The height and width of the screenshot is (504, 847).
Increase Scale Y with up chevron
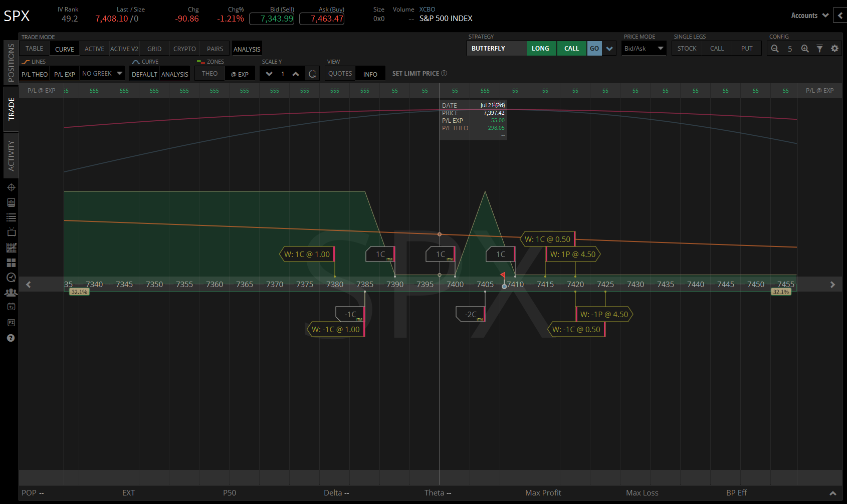[296, 74]
